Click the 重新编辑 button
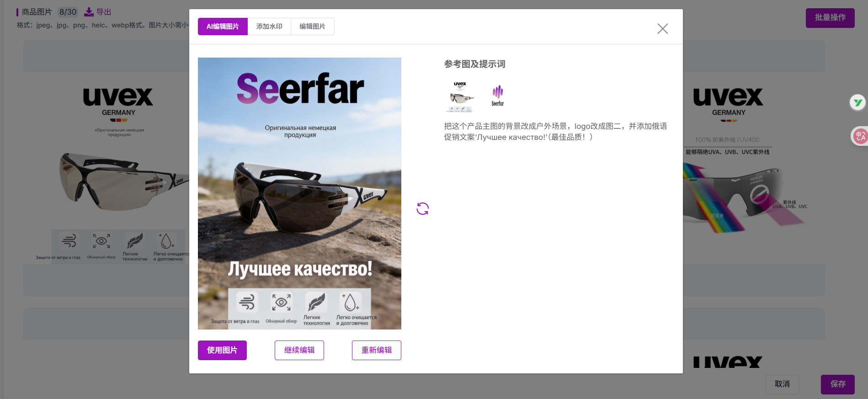 point(376,350)
